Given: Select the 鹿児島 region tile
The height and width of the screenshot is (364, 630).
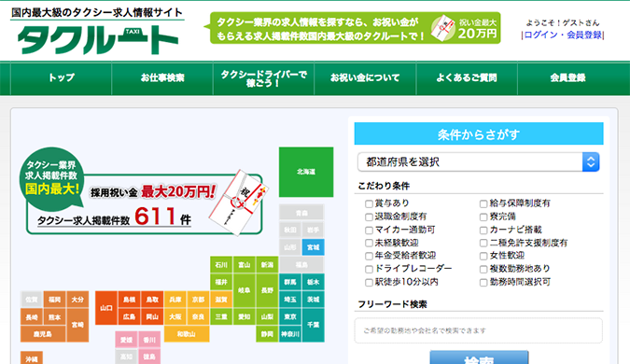Looking at the screenshot, I should coord(43,334).
